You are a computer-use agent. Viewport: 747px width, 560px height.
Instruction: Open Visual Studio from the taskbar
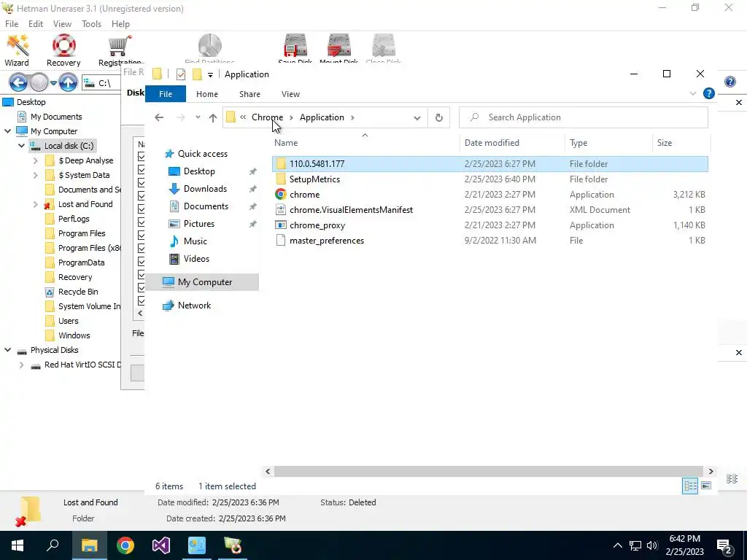[161, 545]
